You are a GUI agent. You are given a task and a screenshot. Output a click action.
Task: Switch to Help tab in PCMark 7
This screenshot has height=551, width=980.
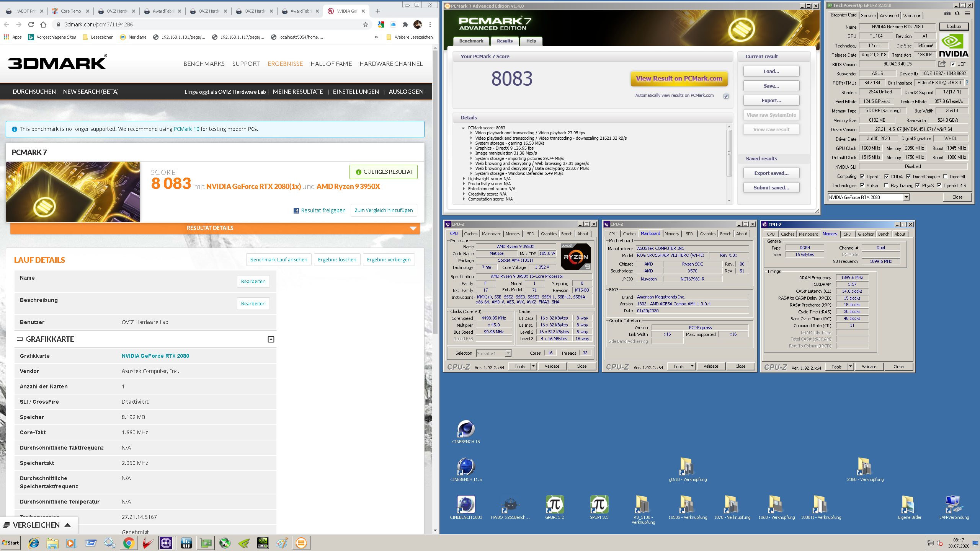[531, 41]
